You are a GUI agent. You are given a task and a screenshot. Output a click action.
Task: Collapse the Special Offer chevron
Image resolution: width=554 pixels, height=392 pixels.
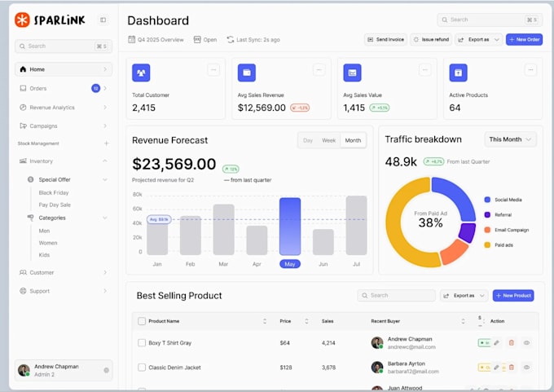[x=105, y=179]
